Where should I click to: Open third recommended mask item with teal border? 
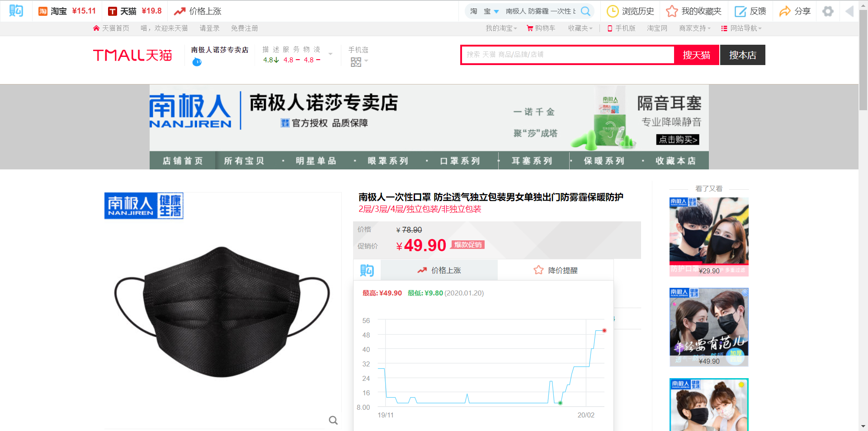pos(709,404)
